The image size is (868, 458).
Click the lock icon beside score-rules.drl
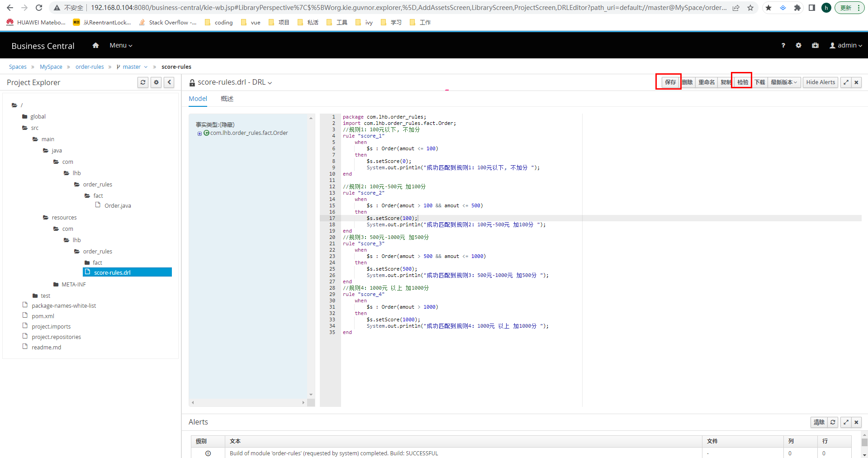click(x=192, y=83)
